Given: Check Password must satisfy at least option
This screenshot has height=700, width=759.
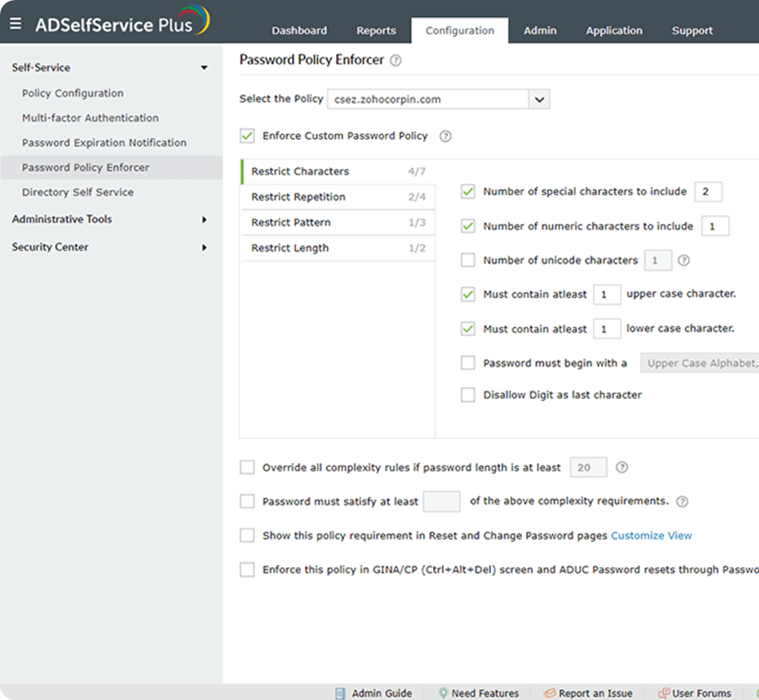Looking at the screenshot, I should click(247, 502).
